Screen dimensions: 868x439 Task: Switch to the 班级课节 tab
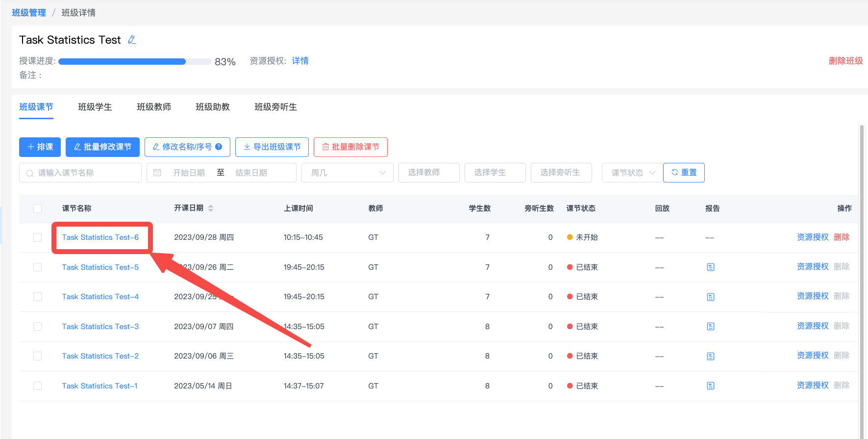tap(36, 107)
